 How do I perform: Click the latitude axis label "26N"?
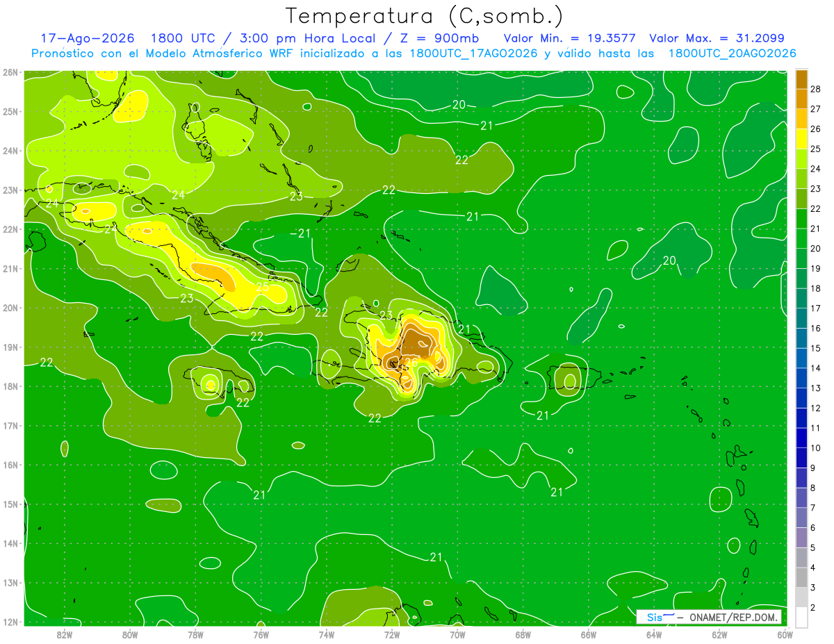point(10,72)
